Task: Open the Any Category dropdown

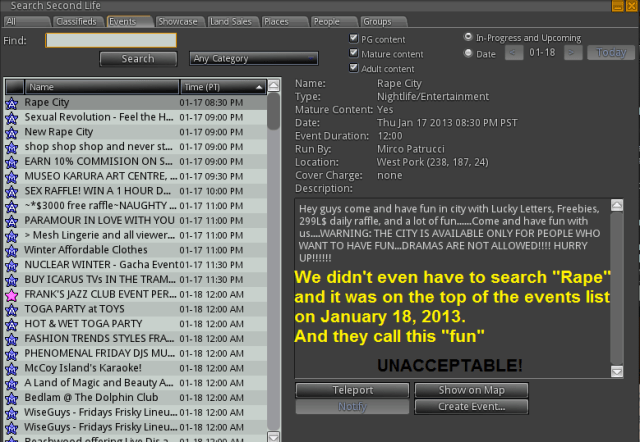Action: click(x=253, y=58)
